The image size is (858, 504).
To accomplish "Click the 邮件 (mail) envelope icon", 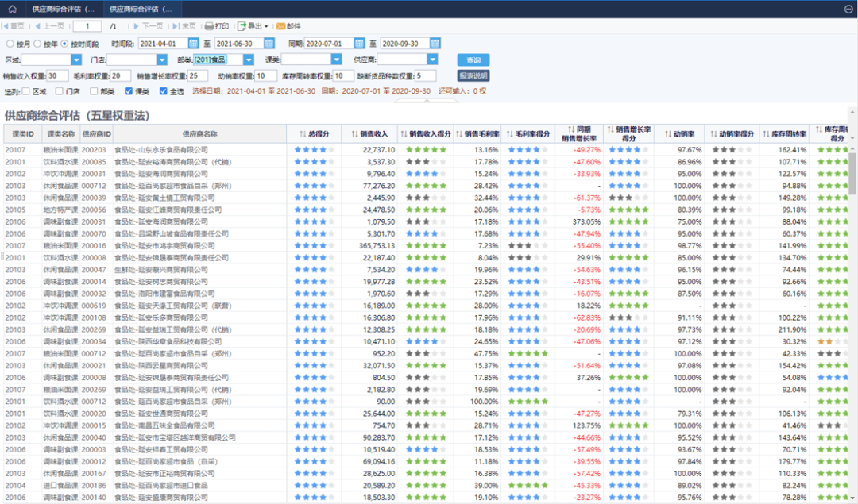I will coord(280,26).
